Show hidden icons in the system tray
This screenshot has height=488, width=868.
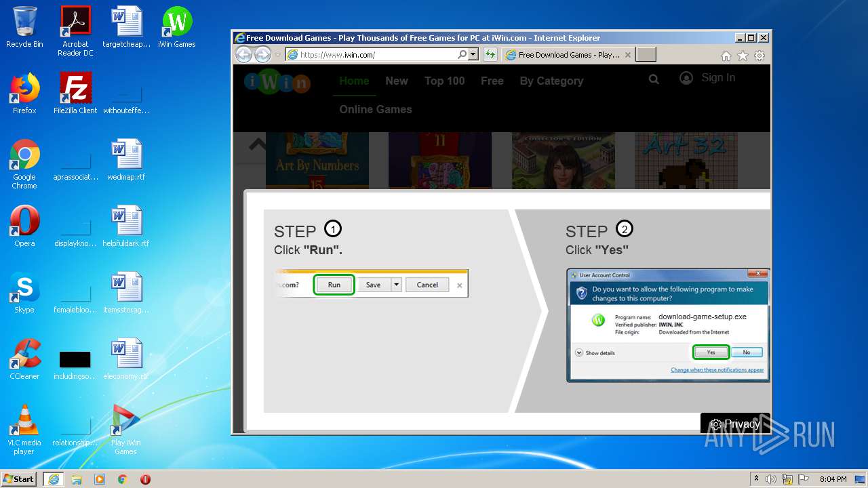click(x=756, y=479)
